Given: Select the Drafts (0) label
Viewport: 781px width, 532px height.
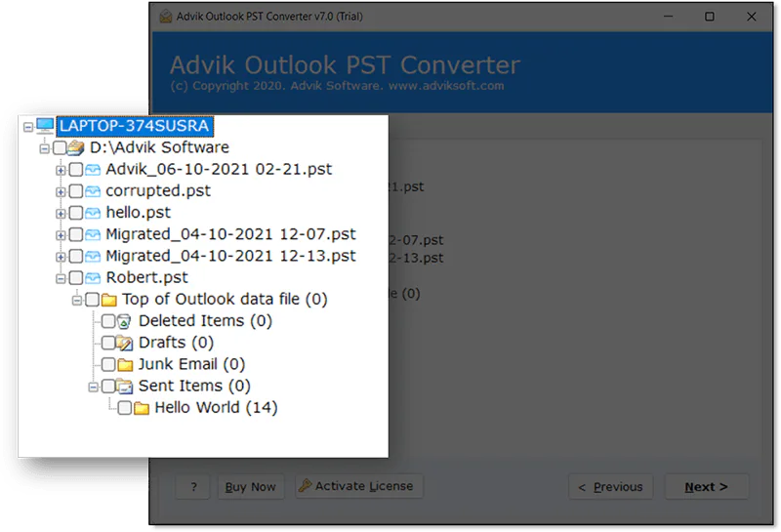Looking at the screenshot, I should 176,343.
